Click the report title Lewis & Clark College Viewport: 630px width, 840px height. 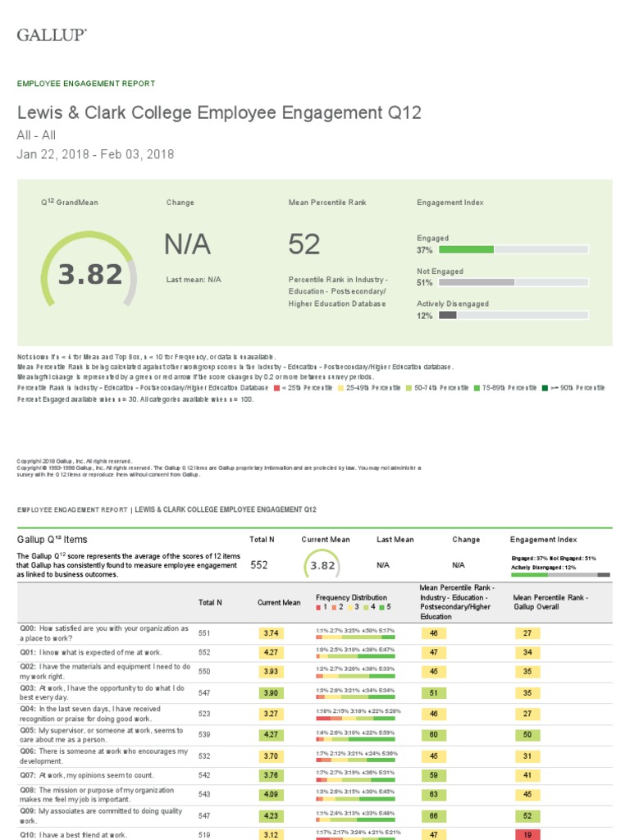(x=219, y=112)
